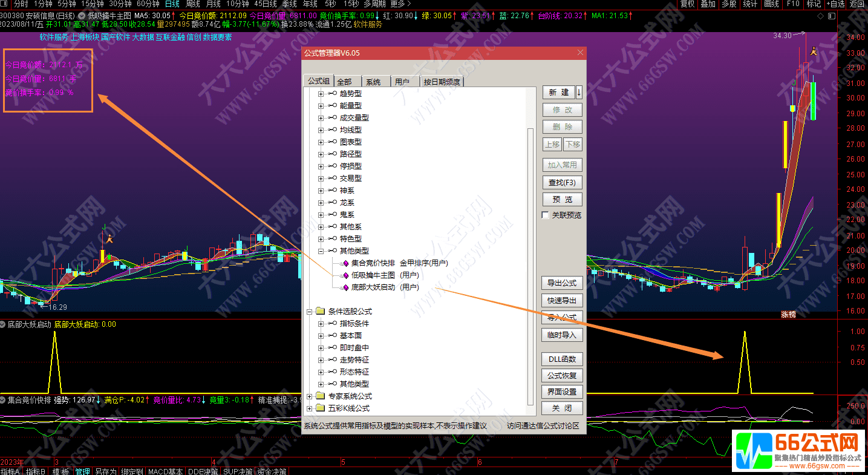Activate the 叠加 overlay function
Screen dimensions: 868x475
pos(708,4)
